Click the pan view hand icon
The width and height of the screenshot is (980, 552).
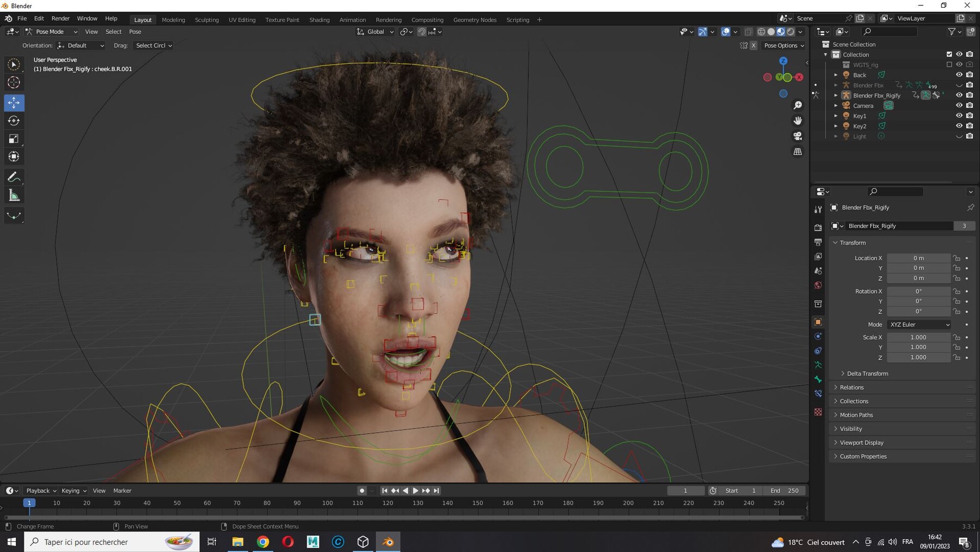pyautogui.click(x=798, y=120)
